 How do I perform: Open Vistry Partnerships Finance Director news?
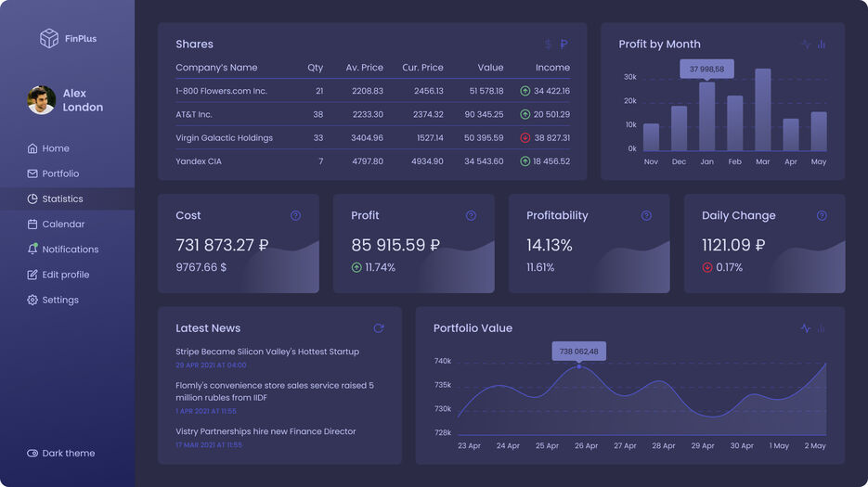pos(266,431)
